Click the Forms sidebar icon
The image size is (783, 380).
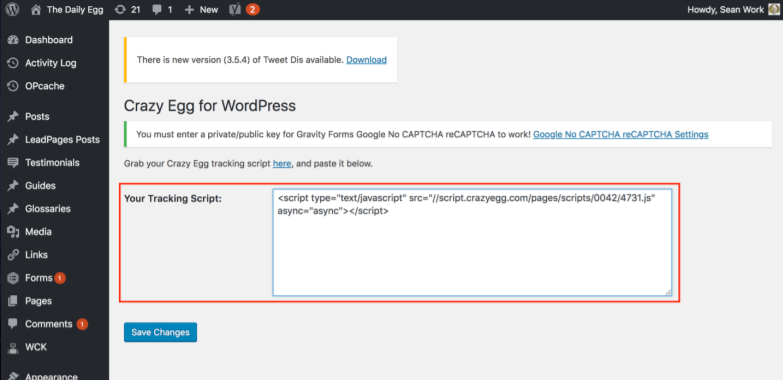pyautogui.click(x=13, y=278)
